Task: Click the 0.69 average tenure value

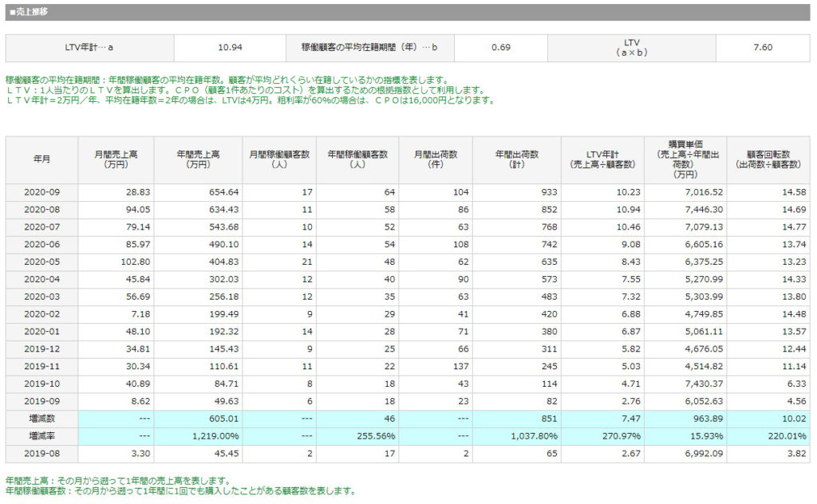Action: 500,48
